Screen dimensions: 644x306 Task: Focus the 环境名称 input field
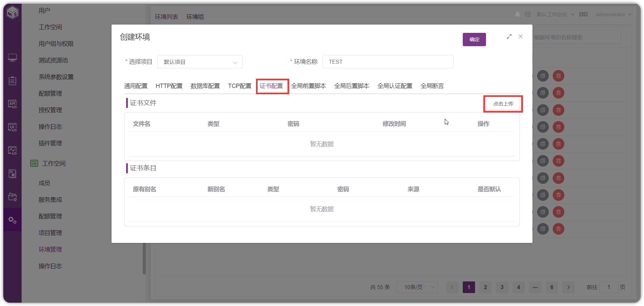[x=388, y=62]
